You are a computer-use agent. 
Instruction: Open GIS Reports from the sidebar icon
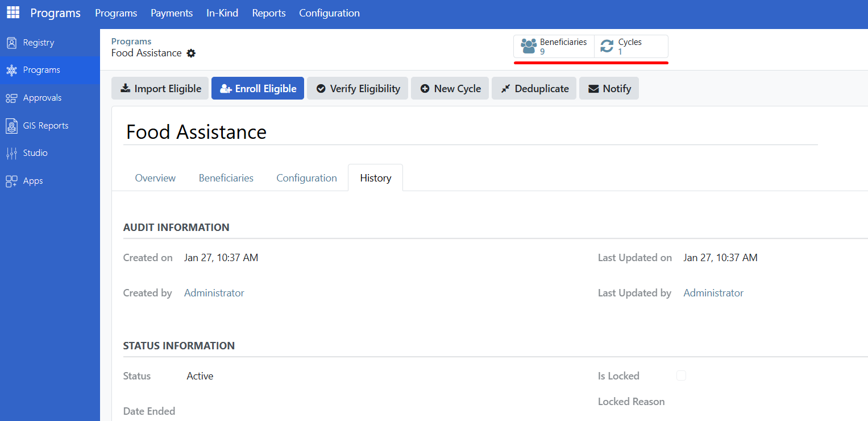[11, 126]
